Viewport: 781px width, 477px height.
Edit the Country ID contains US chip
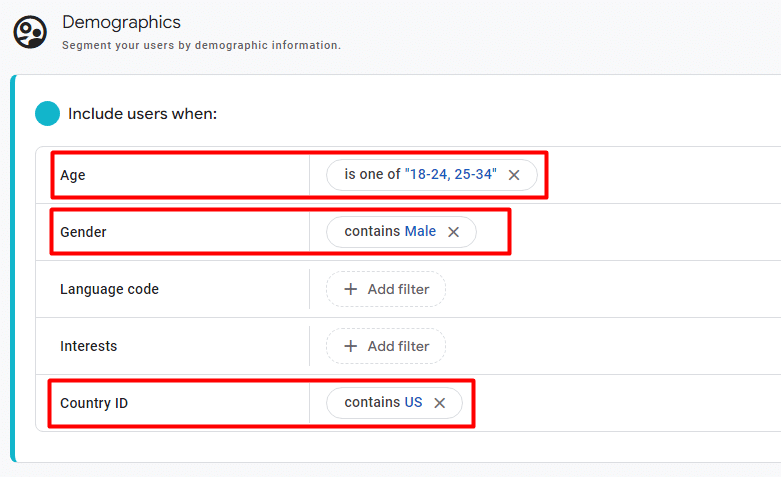point(382,403)
